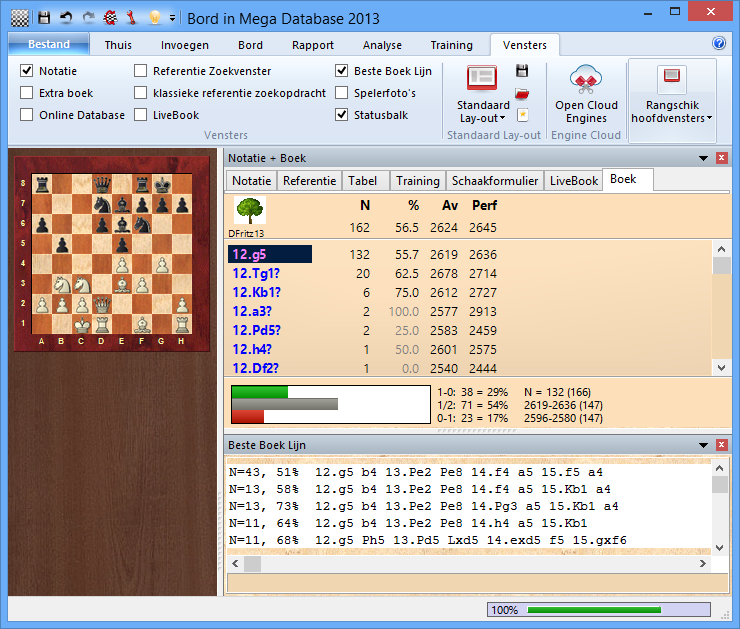
Task: Click horizontal scrollbar thumb in Beste Boek Lijn
Action: pos(252,563)
